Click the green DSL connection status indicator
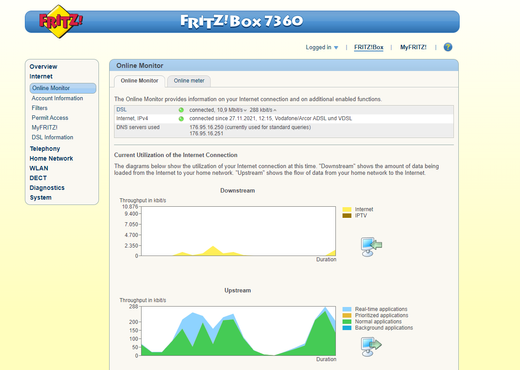 pyautogui.click(x=181, y=110)
